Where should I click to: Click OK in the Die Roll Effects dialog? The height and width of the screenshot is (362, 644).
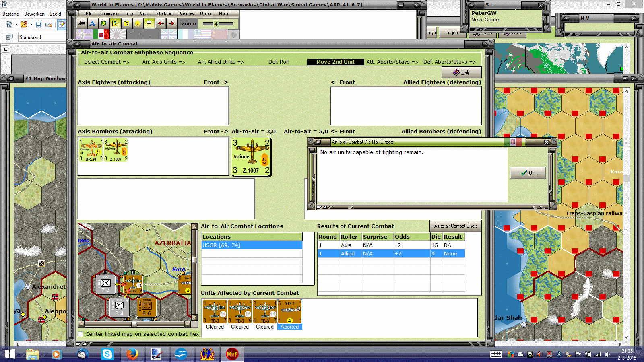[528, 173]
